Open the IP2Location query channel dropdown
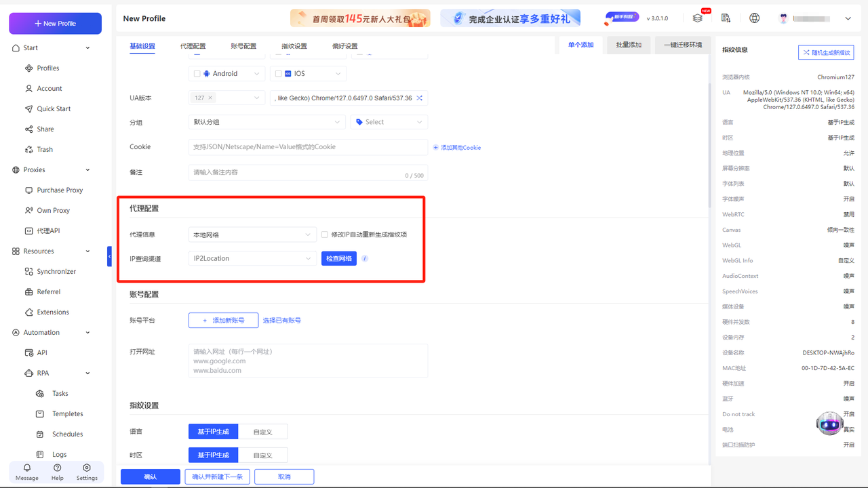 click(x=252, y=258)
